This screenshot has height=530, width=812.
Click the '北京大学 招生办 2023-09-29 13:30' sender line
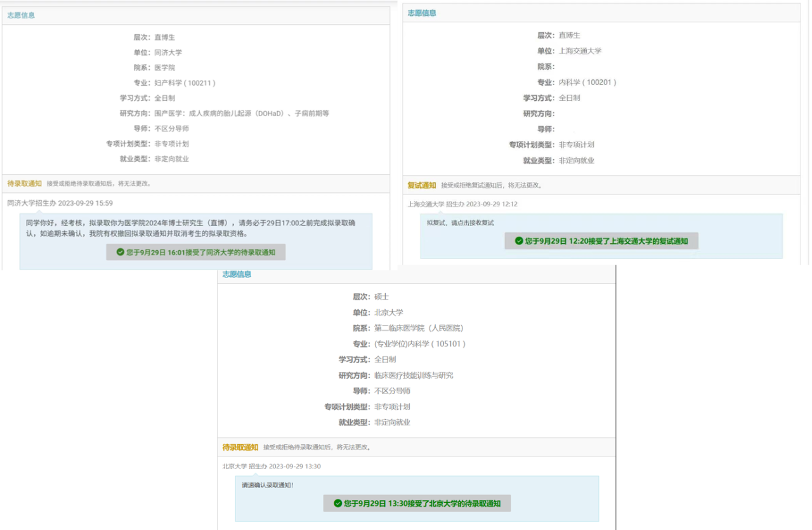271,467
